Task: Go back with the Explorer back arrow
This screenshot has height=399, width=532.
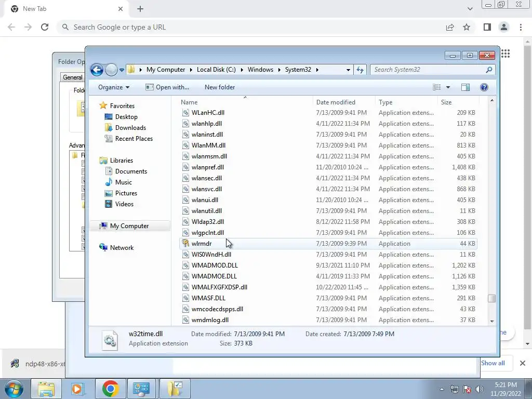Action: [97, 70]
